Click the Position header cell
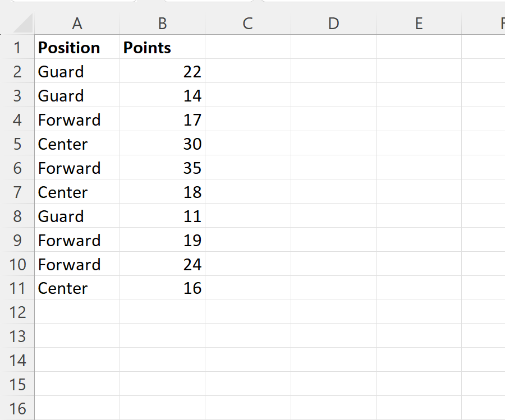The height and width of the screenshot is (420, 505). [x=77, y=47]
